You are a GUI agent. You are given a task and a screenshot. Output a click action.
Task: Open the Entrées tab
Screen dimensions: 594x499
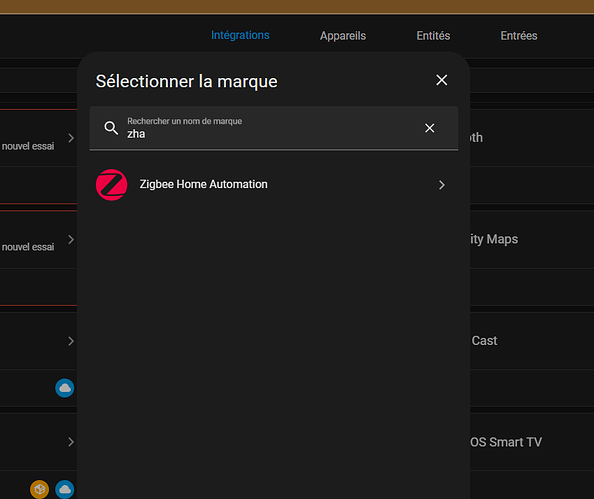pos(519,36)
